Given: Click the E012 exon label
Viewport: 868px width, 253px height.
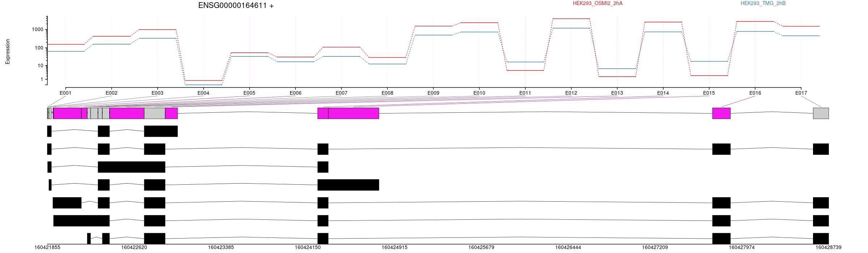Looking at the screenshot, I should click(x=571, y=93).
